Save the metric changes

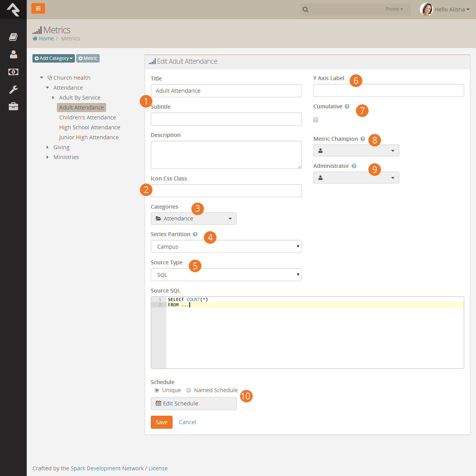(x=161, y=422)
